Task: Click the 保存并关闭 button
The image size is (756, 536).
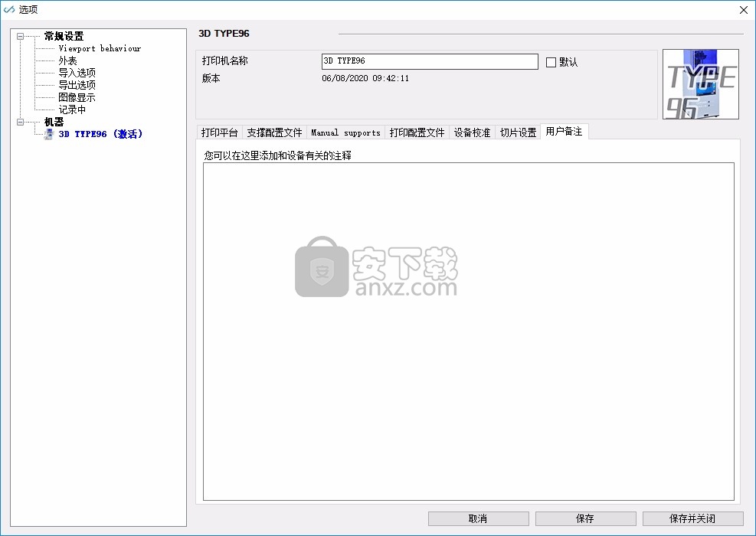Action: [693, 518]
